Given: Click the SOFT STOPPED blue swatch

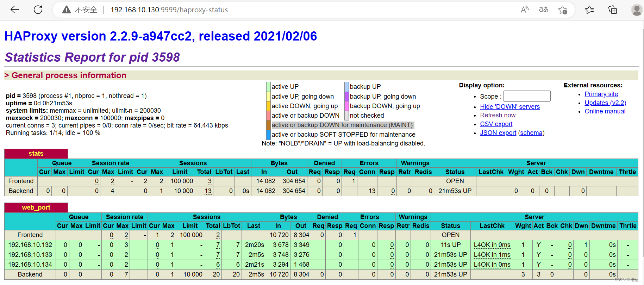Looking at the screenshot, I should coord(268,135).
